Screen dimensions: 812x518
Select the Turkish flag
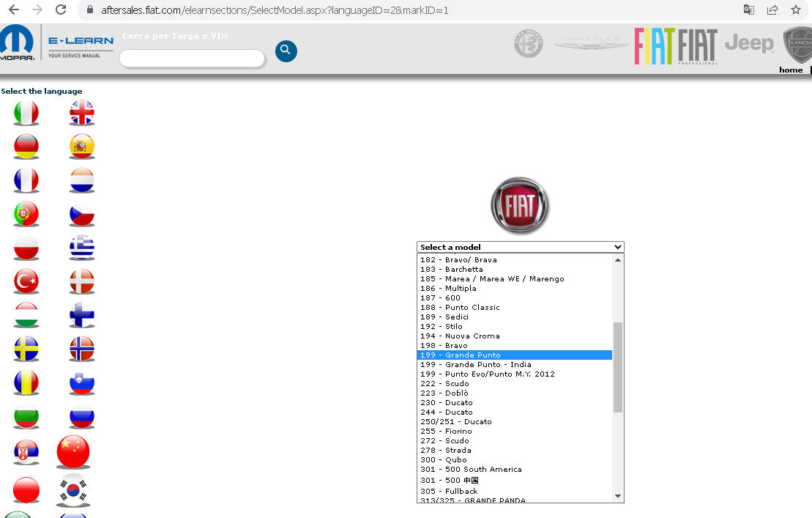(26, 281)
